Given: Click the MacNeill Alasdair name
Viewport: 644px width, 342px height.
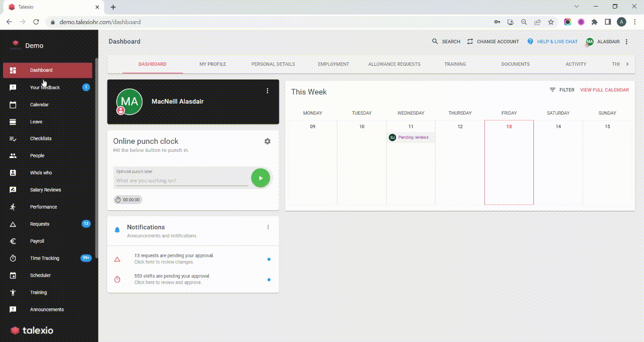Looking at the screenshot, I should tap(178, 102).
